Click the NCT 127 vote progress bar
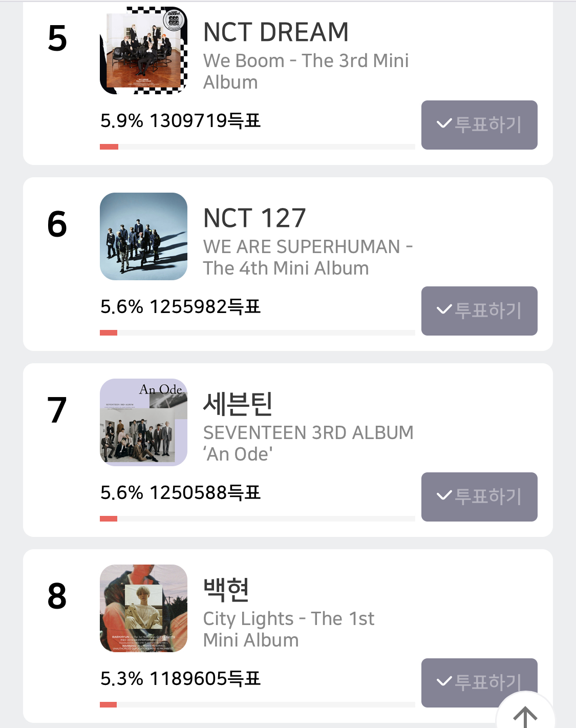This screenshot has width=576, height=728. tap(257, 333)
